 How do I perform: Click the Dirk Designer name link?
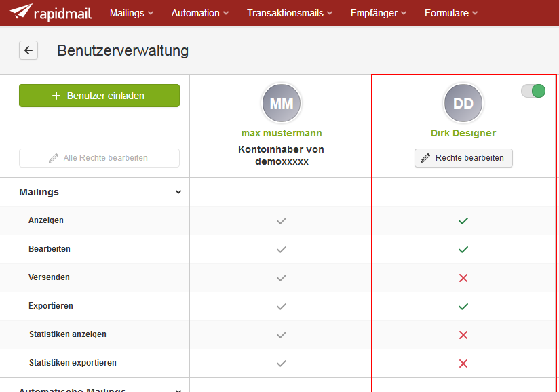click(463, 134)
